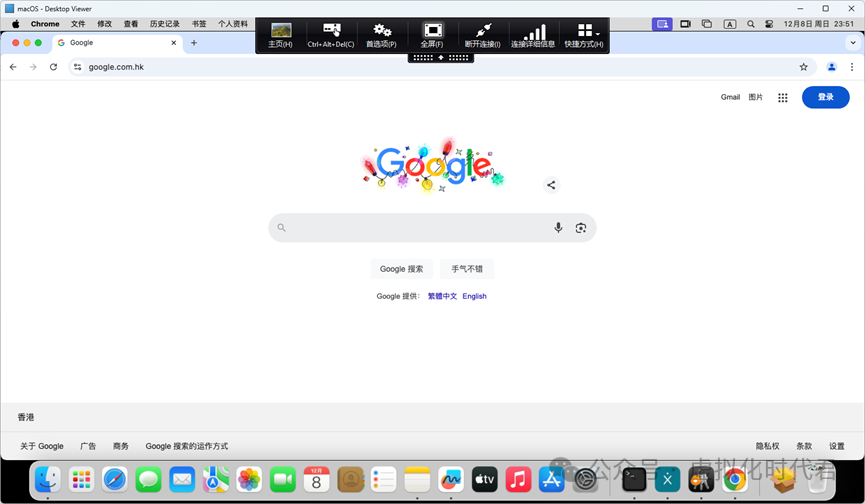Open 连接详细信息 connection details
The image size is (865, 504).
(x=533, y=35)
